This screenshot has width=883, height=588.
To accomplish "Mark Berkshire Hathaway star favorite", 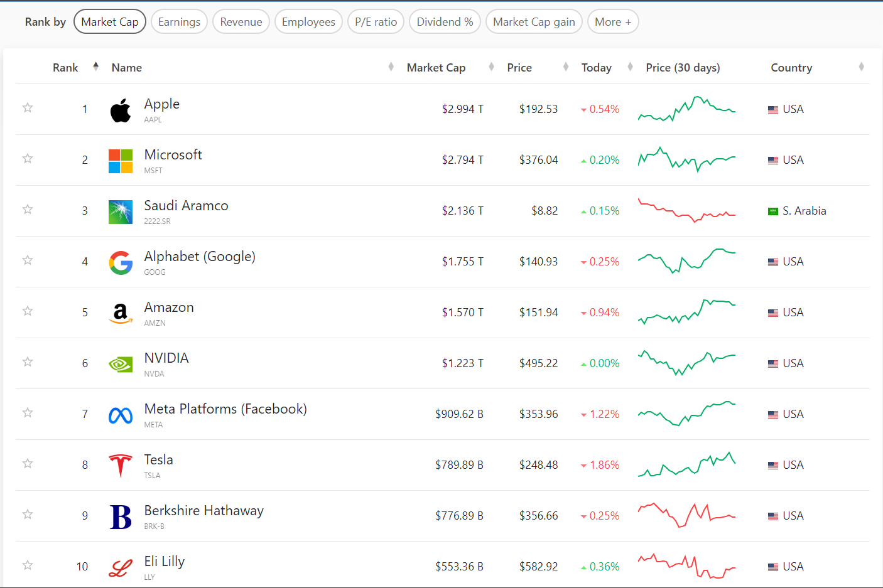I will 28,515.
